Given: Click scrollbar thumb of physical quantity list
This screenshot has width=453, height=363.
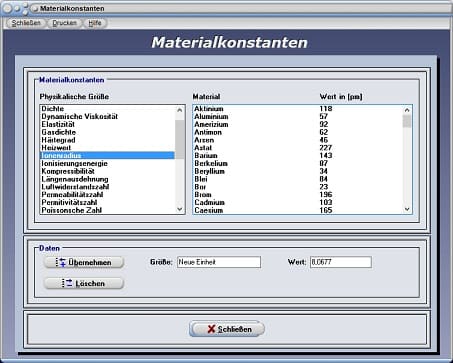Looking at the screenshot, I should coord(180,139).
